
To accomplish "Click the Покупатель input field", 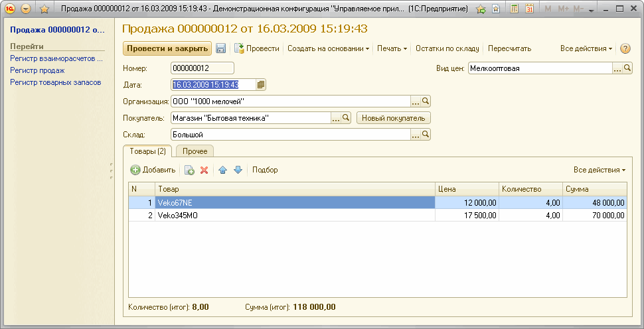I will click(250, 118).
